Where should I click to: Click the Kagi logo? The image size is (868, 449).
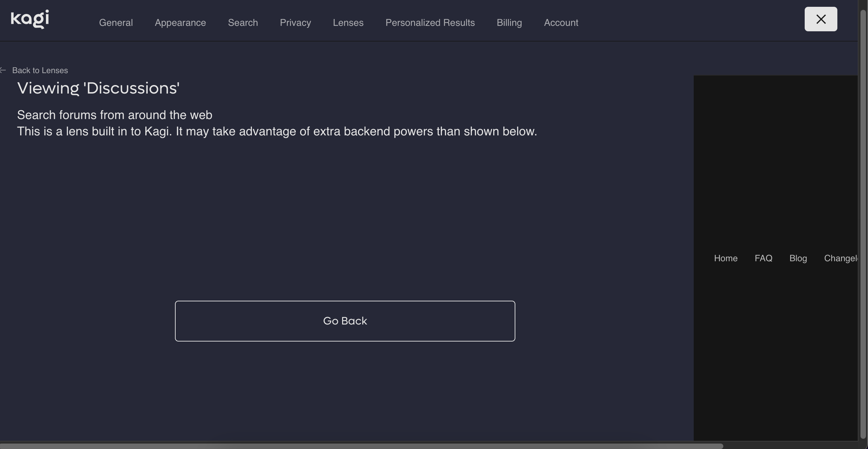(x=30, y=19)
